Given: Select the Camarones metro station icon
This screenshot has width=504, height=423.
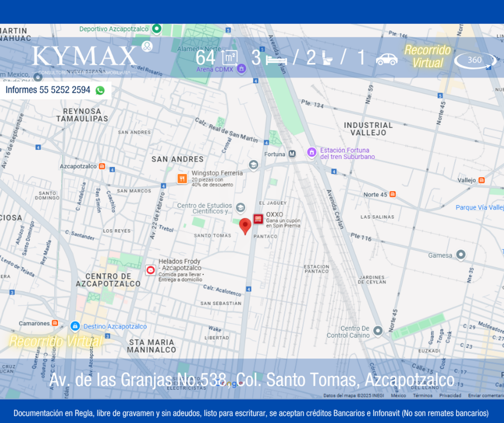Looking at the screenshot, I should (x=55, y=323).
